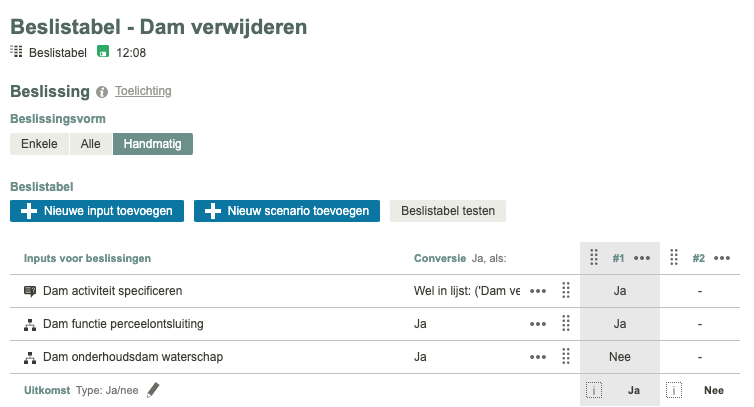Select Alle decision form
Viewport: 754px width, 407px height.
point(90,144)
